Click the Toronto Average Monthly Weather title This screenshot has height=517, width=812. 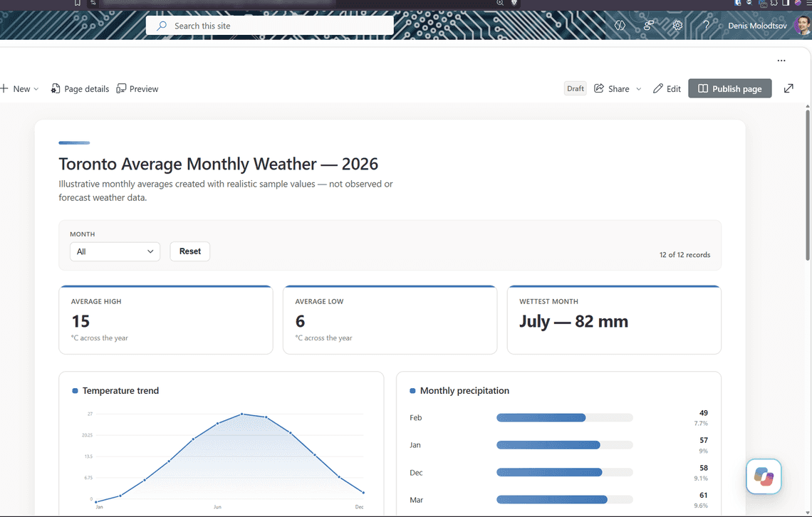point(218,164)
